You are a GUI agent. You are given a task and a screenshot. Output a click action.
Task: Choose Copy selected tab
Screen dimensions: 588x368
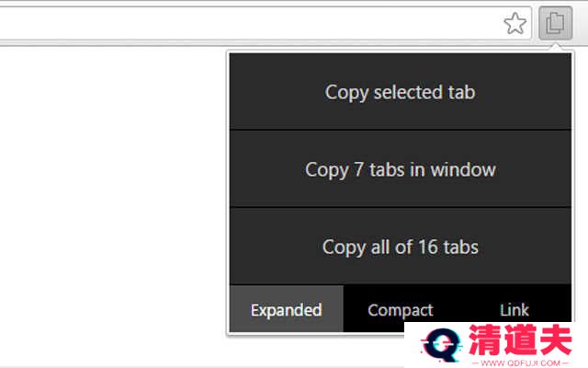click(401, 92)
